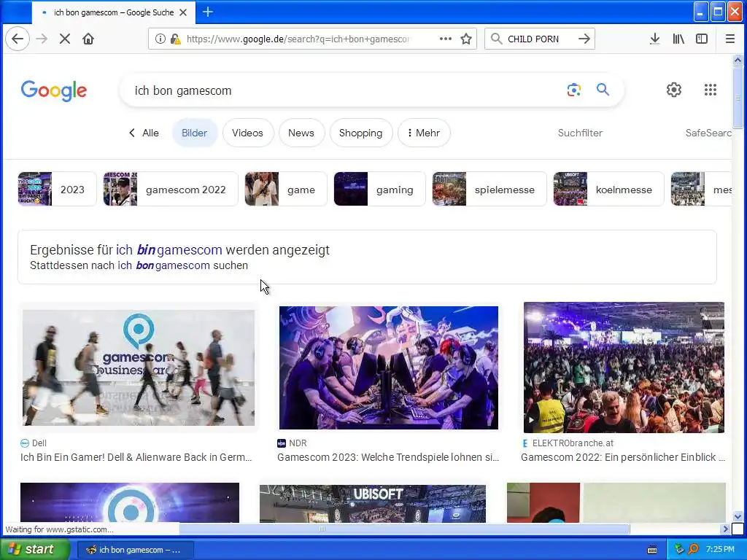Image resolution: width=747 pixels, height=560 pixels.
Task: Switch to Shopping results
Action: tap(360, 133)
